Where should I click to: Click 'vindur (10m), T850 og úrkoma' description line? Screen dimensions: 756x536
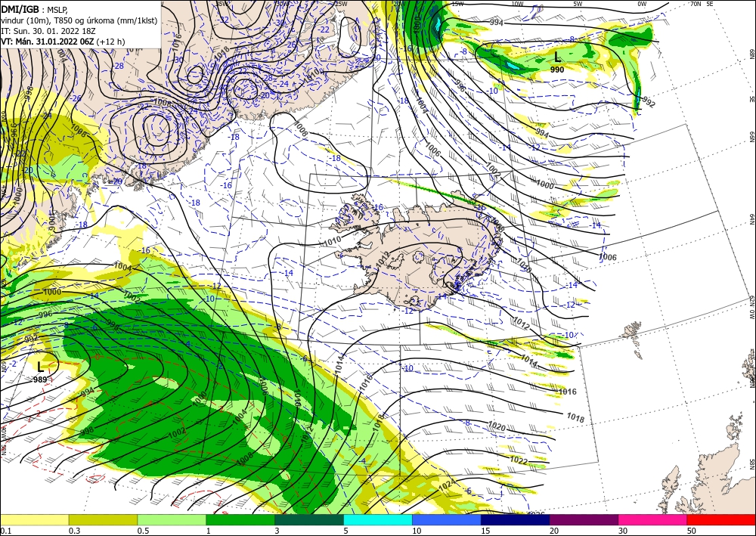point(79,20)
